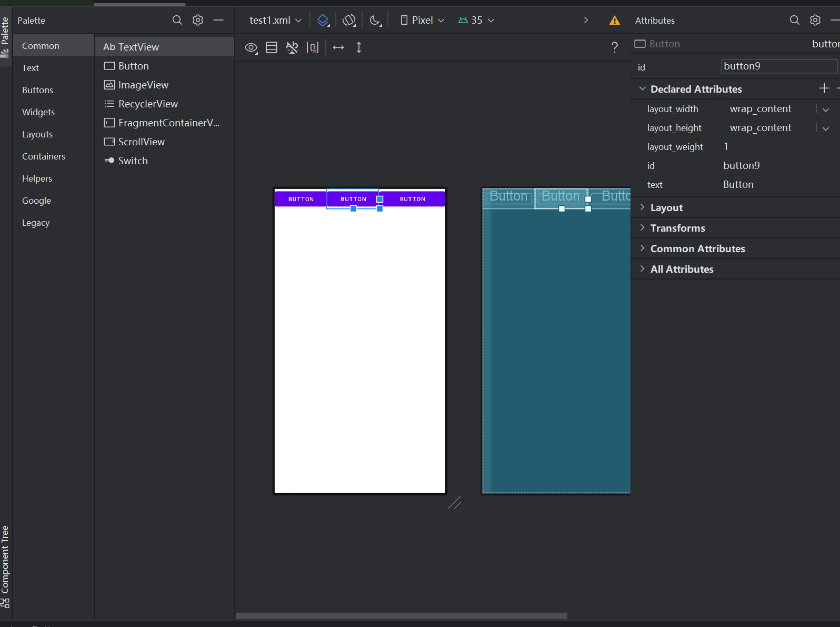Screen dimensions: 840x627
Task: Select Buttons palette category
Action: (54, 90)
